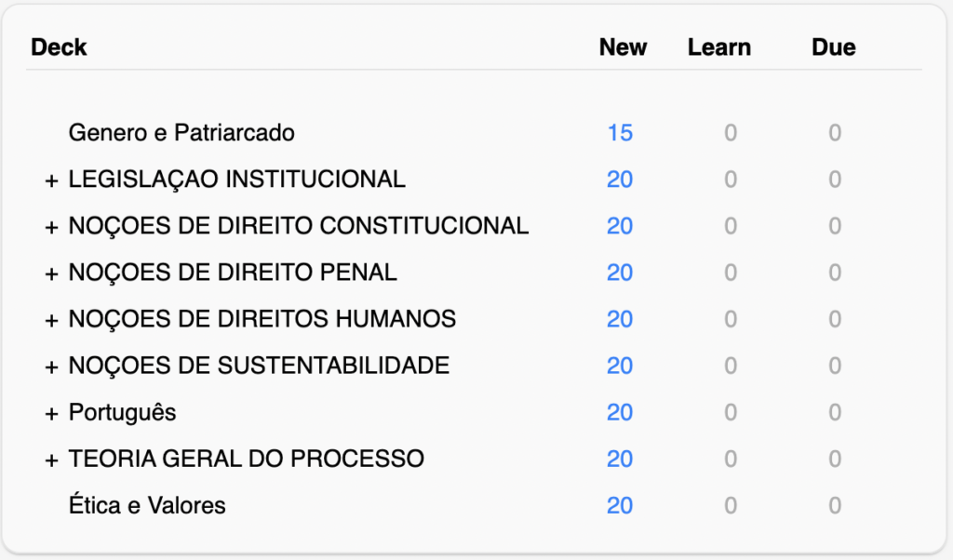Click the NOÇOES DE SUSTENTABILIDADE deck name
This screenshot has height=560, width=953.
pos(259,366)
